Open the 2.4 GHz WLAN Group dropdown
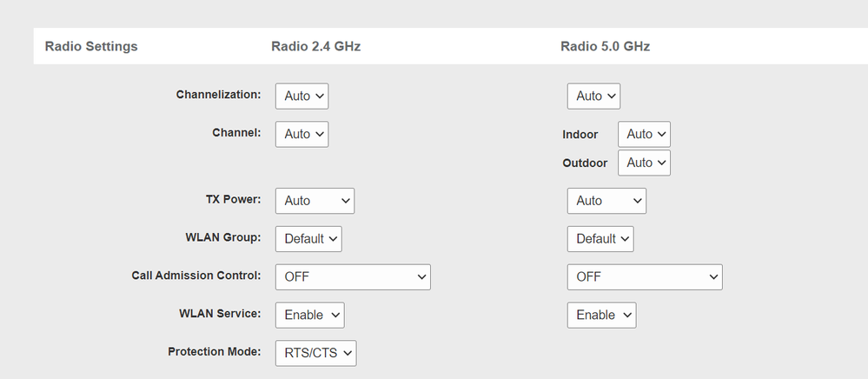Viewport: 868px width, 379px height. click(x=308, y=239)
